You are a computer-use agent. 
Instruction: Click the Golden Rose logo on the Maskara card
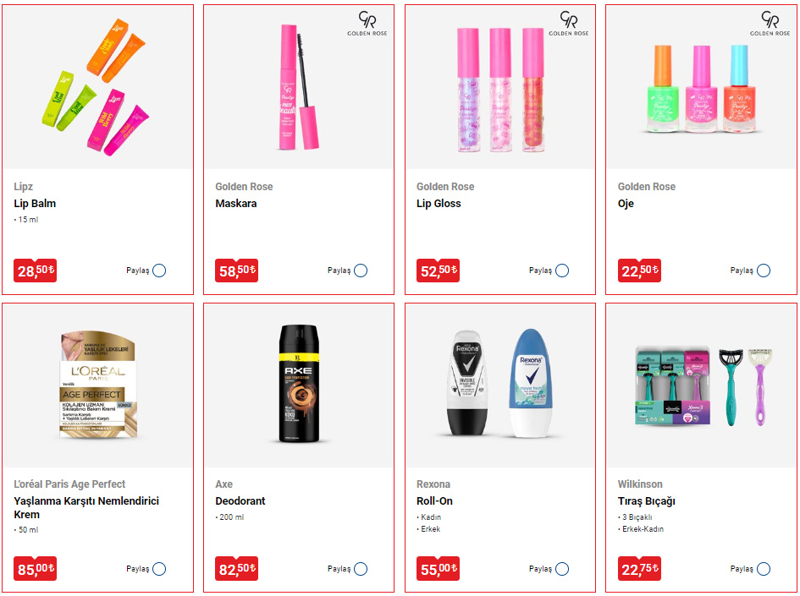[x=367, y=24]
